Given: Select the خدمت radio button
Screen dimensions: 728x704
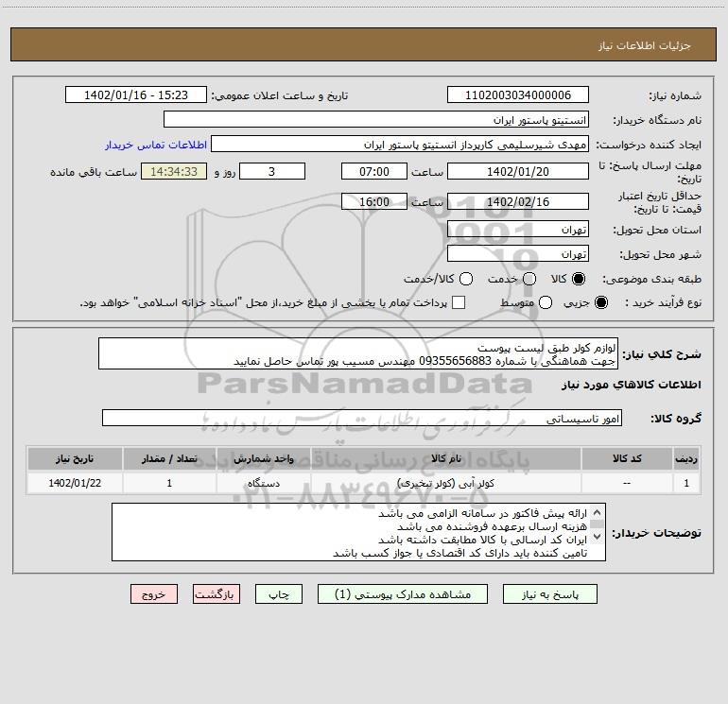Looking at the screenshot, I should pyautogui.click(x=529, y=279).
